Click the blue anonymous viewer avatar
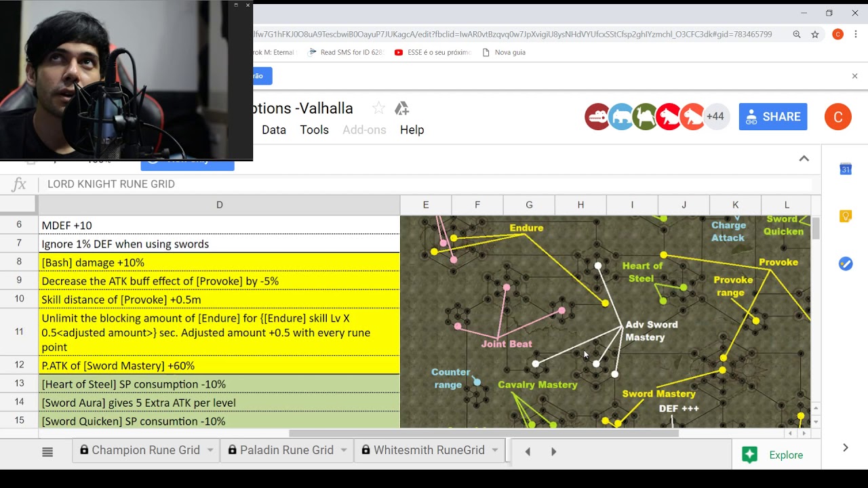The width and height of the screenshot is (868, 488). [621, 117]
